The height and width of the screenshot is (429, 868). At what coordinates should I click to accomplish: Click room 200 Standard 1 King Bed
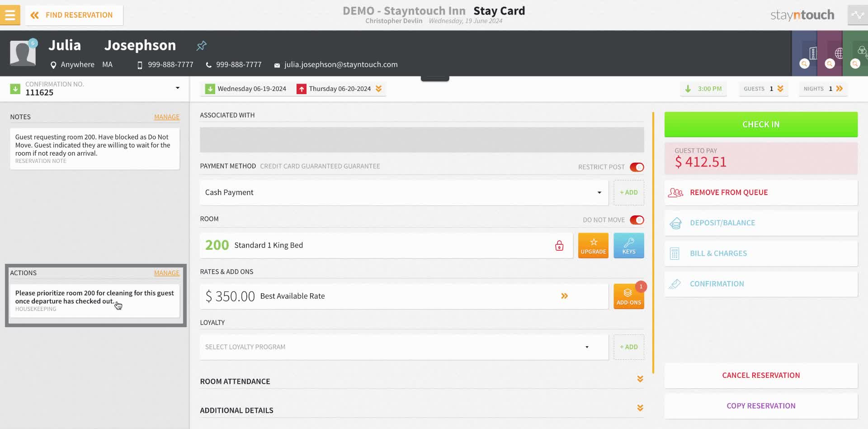387,245
